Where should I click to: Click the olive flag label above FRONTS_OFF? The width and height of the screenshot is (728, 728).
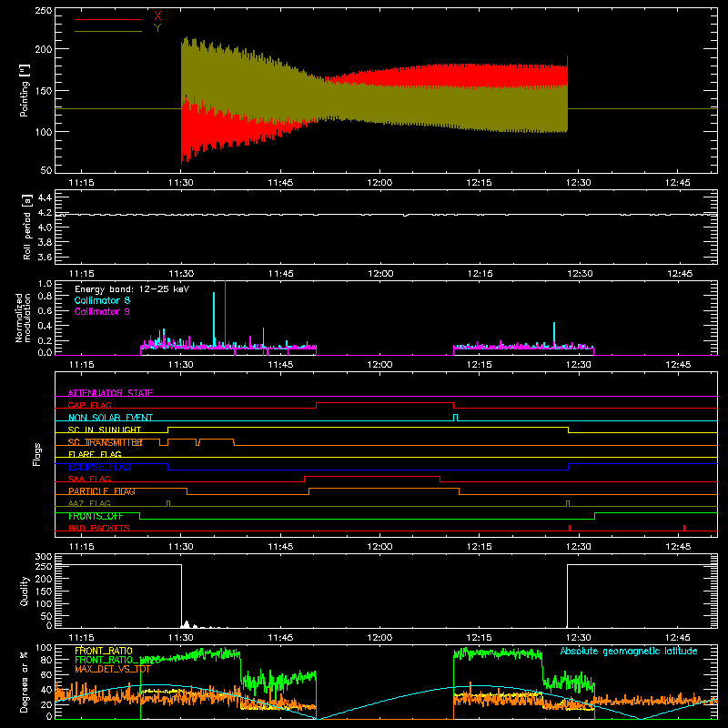pyautogui.click(x=89, y=504)
